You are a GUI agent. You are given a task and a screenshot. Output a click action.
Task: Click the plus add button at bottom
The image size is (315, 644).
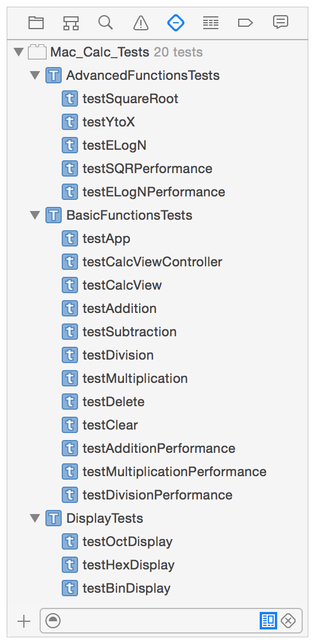[x=24, y=621]
